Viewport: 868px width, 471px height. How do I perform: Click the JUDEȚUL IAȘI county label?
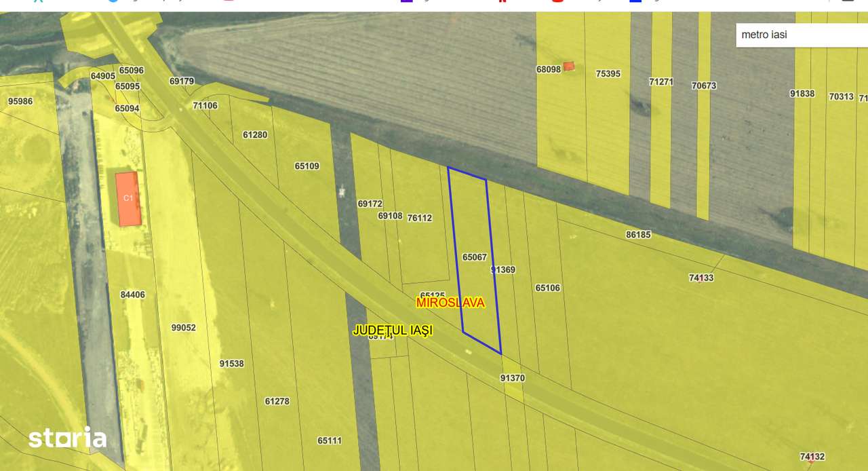pyautogui.click(x=393, y=330)
